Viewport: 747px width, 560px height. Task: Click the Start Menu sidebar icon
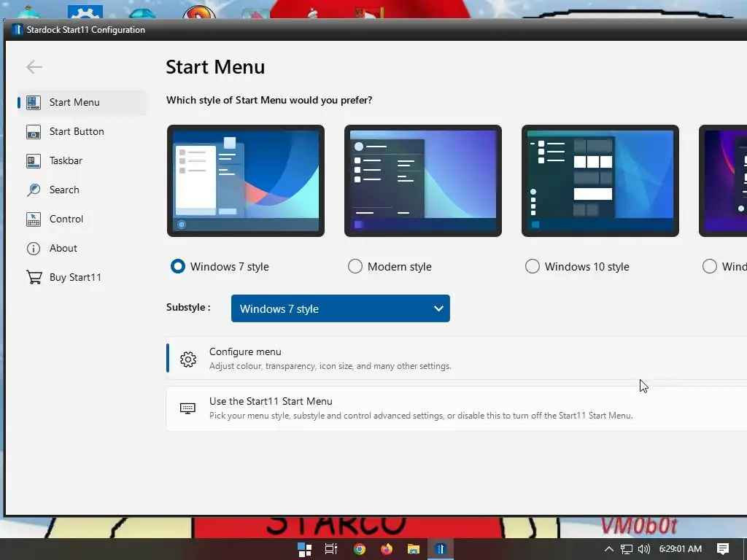[x=34, y=102]
